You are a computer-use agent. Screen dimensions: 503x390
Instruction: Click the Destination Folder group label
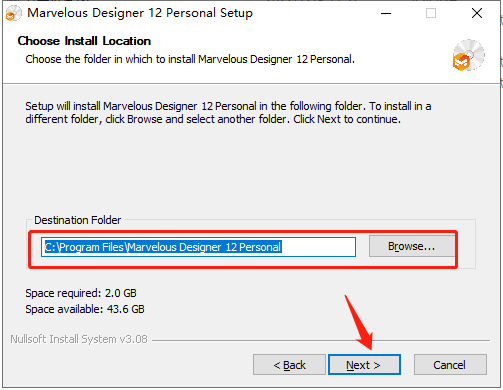78,220
